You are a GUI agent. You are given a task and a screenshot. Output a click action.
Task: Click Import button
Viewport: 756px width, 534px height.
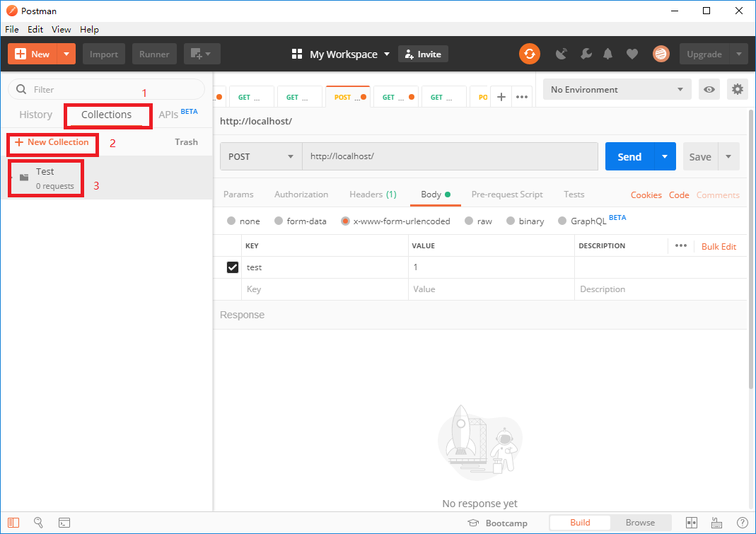pyautogui.click(x=104, y=54)
